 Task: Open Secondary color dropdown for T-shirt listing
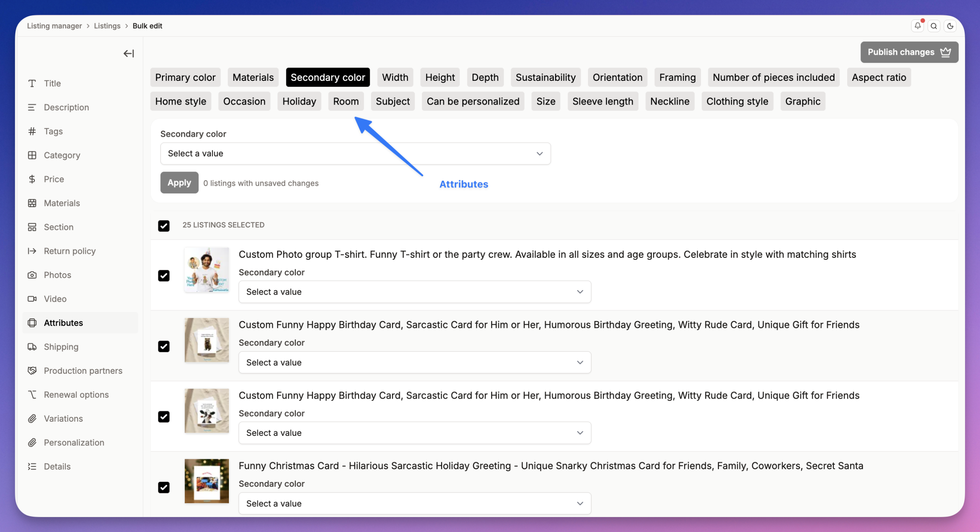coord(415,292)
